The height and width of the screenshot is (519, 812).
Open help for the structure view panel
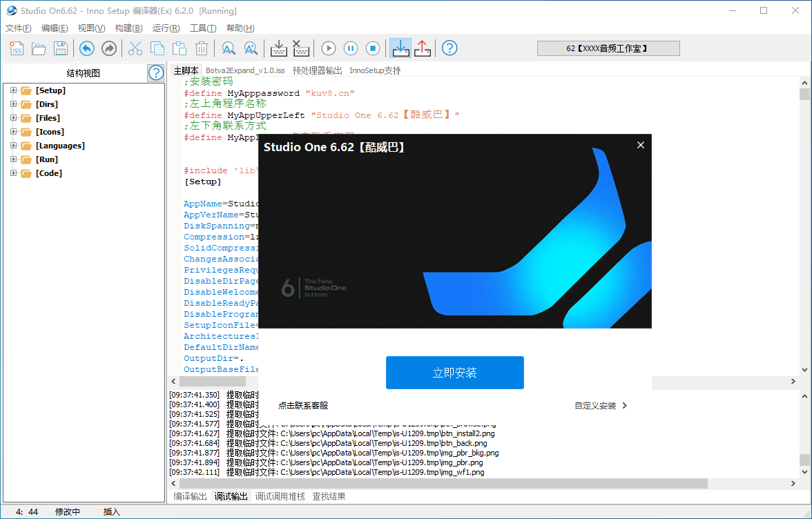pyautogui.click(x=156, y=73)
